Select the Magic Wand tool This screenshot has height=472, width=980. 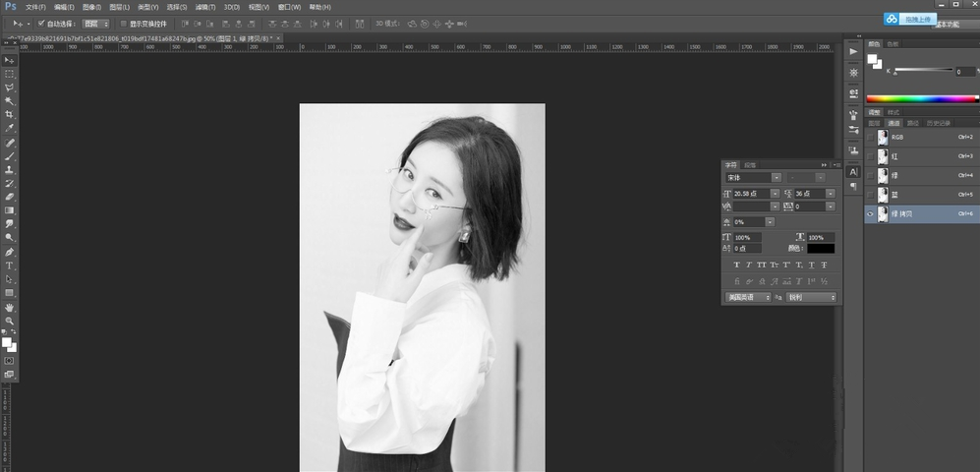pyautogui.click(x=10, y=100)
